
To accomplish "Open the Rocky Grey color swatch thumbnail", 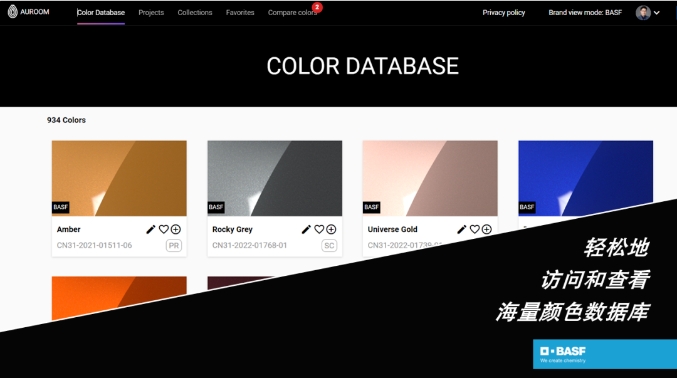I will tap(275, 178).
